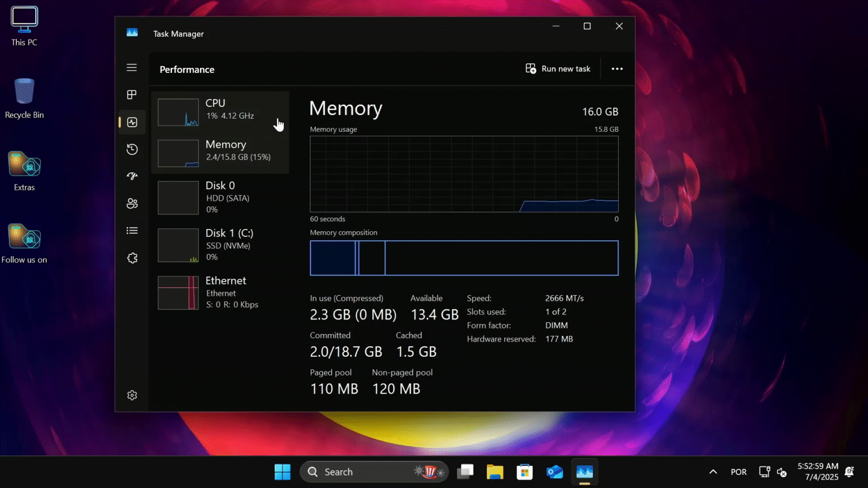Select the CPU performance item
The height and width of the screenshot is (488, 868).
point(220,111)
